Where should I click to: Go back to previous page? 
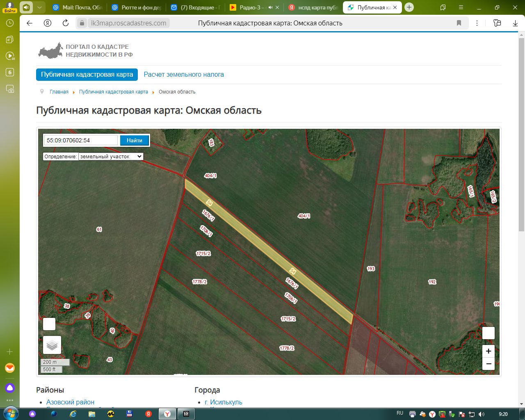[x=30, y=23]
